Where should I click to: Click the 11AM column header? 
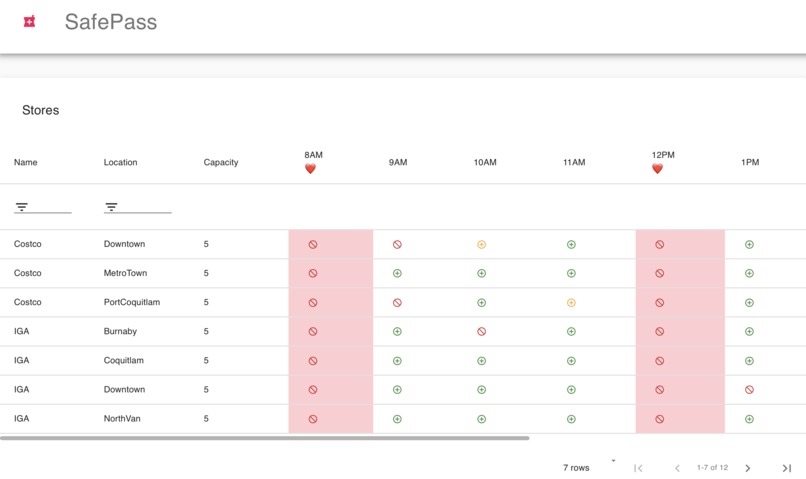[574, 162]
